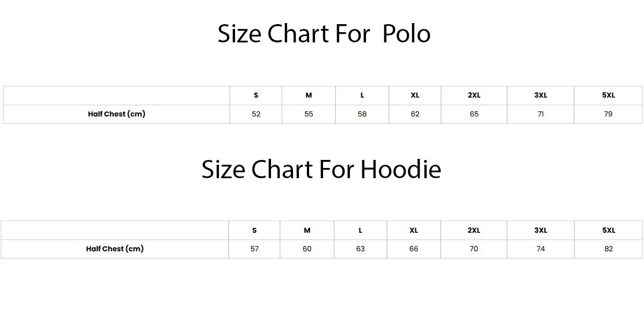Select the Hoodie size M value 60
The width and height of the screenshot is (644, 322).
[x=307, y=249]
